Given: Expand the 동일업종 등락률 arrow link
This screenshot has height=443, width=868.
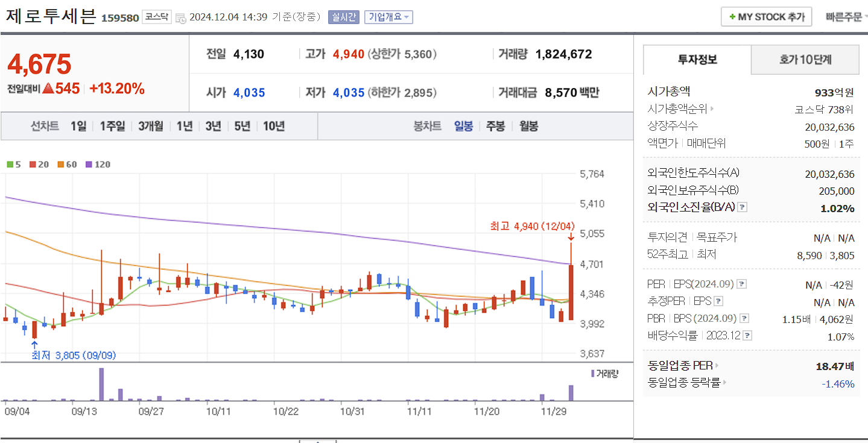Looking at the screenshot, I should pos(724,383).
